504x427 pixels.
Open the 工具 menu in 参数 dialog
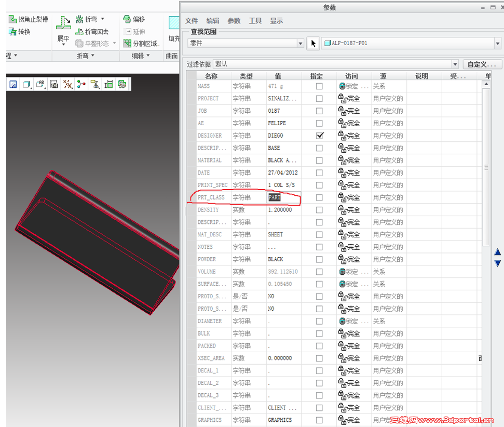pyautogui.click(x=255, y=21)
